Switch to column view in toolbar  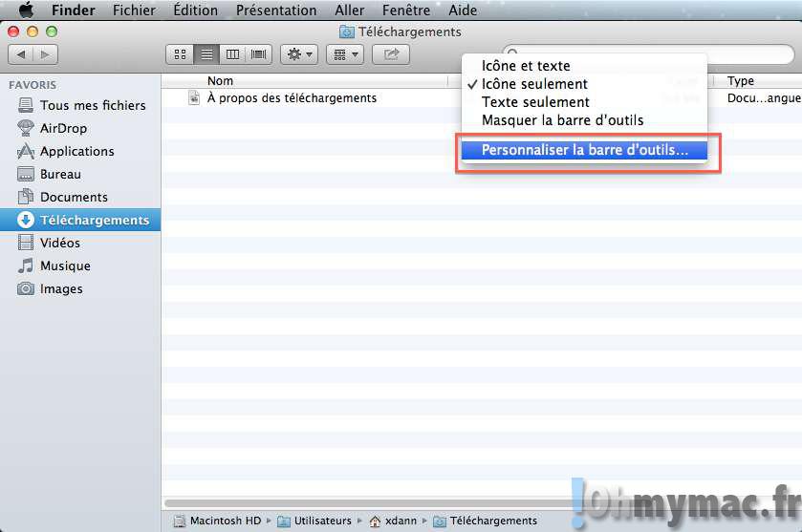(232, 54)
